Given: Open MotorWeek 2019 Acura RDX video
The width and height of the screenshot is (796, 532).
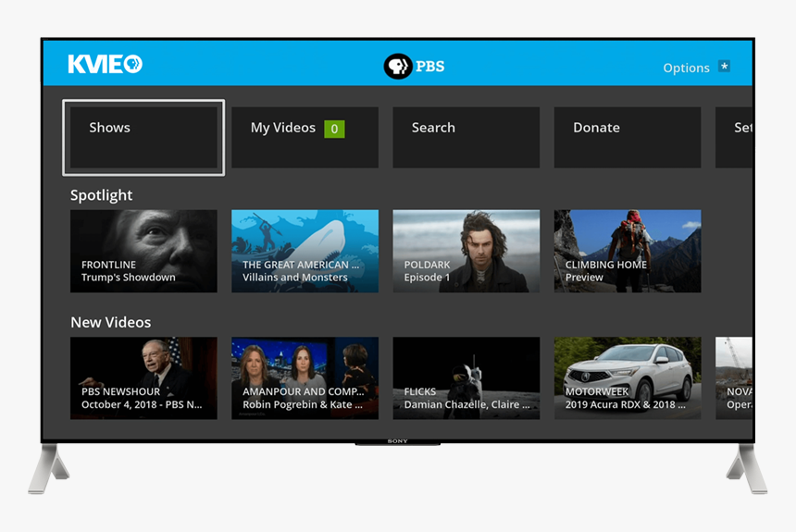Looking at the screenshot, I should point(628,378).
